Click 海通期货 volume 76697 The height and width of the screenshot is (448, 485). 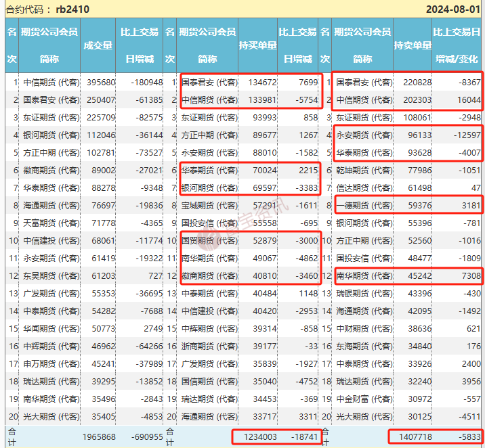click(x=104, y=206)
